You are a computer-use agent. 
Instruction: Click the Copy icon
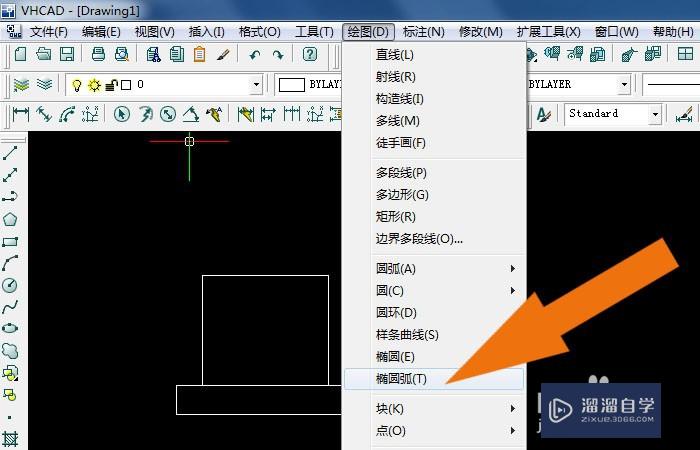point(177,54)
